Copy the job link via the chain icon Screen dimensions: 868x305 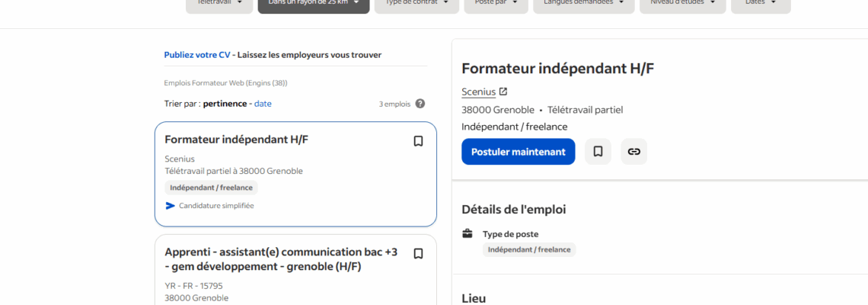point(633,152)
